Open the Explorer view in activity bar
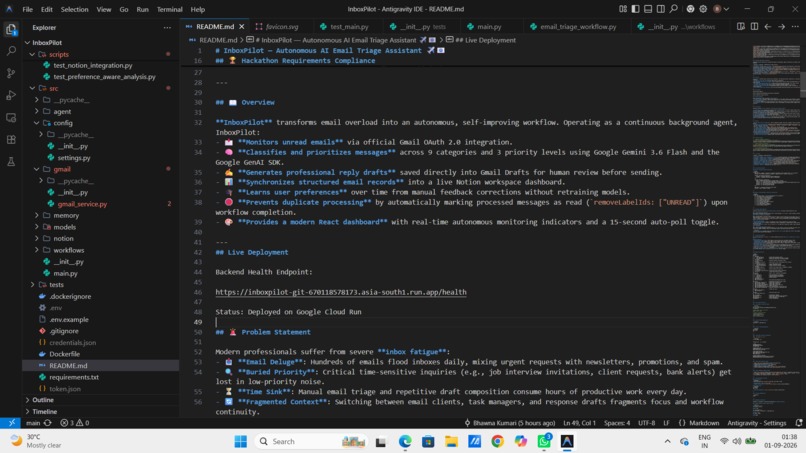This screenshot has width=806, height=453. point(11,29)
